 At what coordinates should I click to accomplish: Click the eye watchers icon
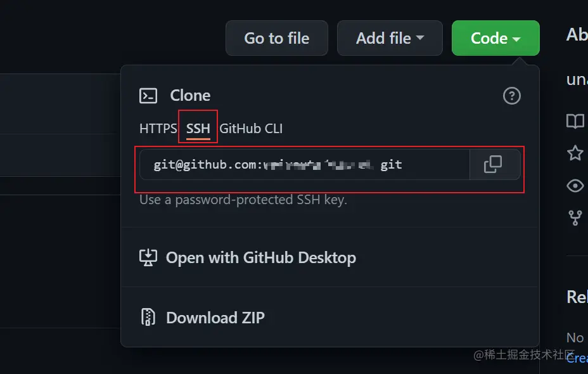coord(575,186)
